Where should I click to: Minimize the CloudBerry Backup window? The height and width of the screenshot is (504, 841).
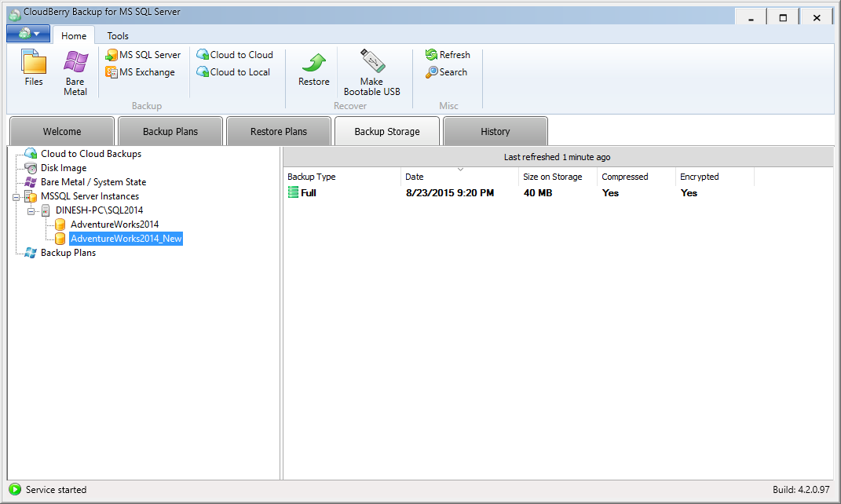751,17
